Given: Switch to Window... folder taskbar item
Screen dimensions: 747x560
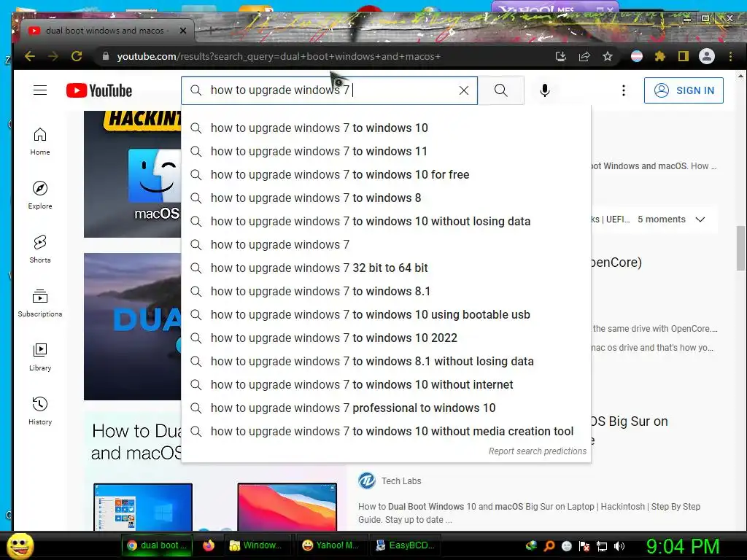Looking at the screenshot, I should coord(256,545).
